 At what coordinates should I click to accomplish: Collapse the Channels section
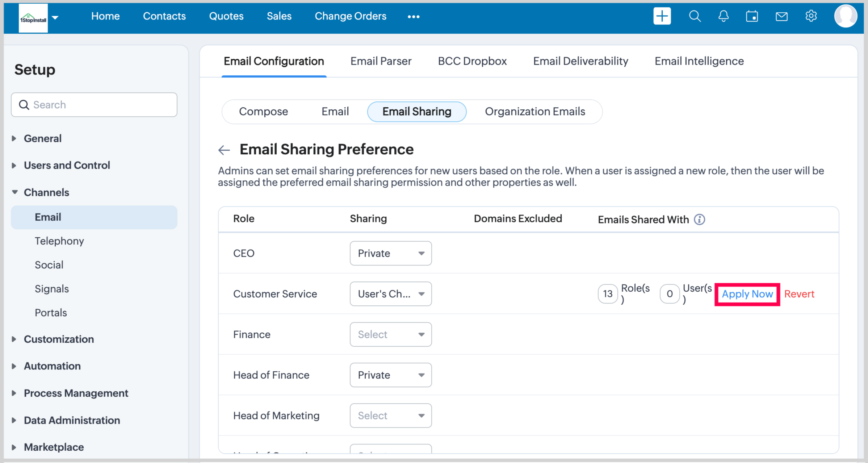coord(46,192)
